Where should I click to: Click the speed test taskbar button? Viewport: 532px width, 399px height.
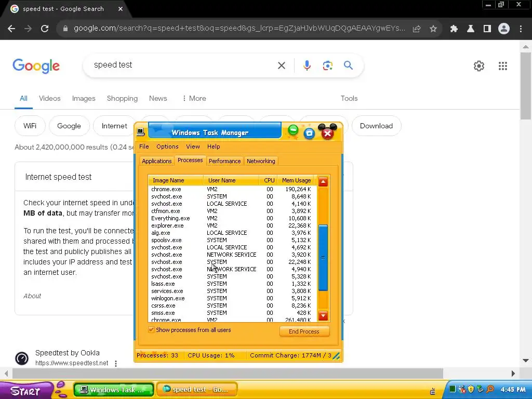[197, 390]
